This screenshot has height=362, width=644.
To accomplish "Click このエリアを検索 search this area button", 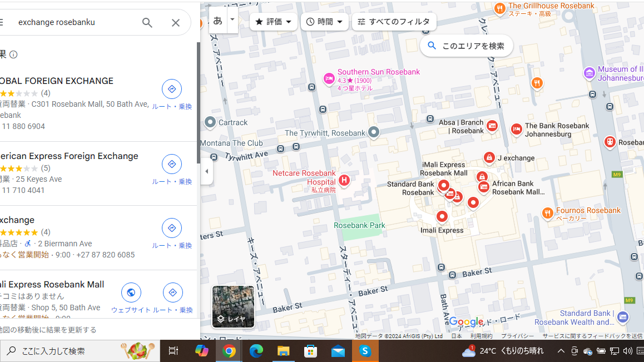I will (x=466, y=46).
